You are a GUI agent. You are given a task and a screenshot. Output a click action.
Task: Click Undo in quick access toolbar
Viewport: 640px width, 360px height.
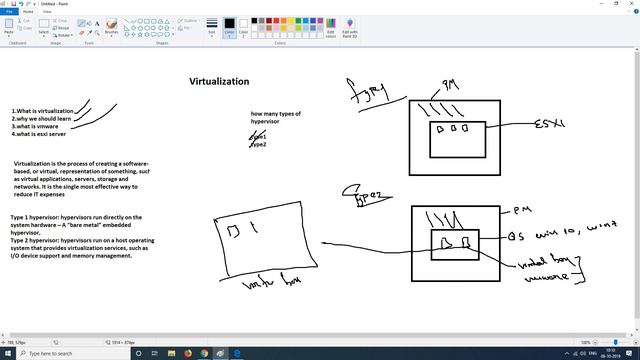(21, 4)
